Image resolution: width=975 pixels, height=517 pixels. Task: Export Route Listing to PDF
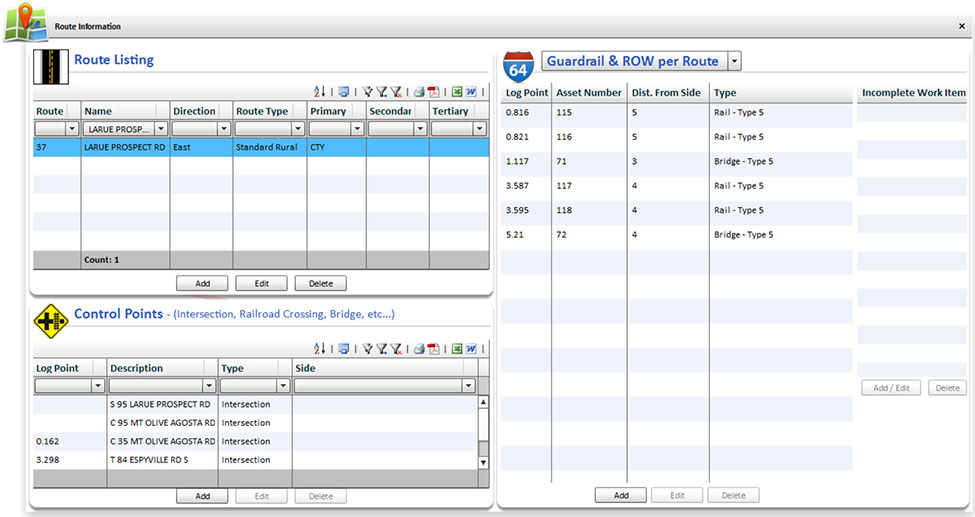point(434,90)
